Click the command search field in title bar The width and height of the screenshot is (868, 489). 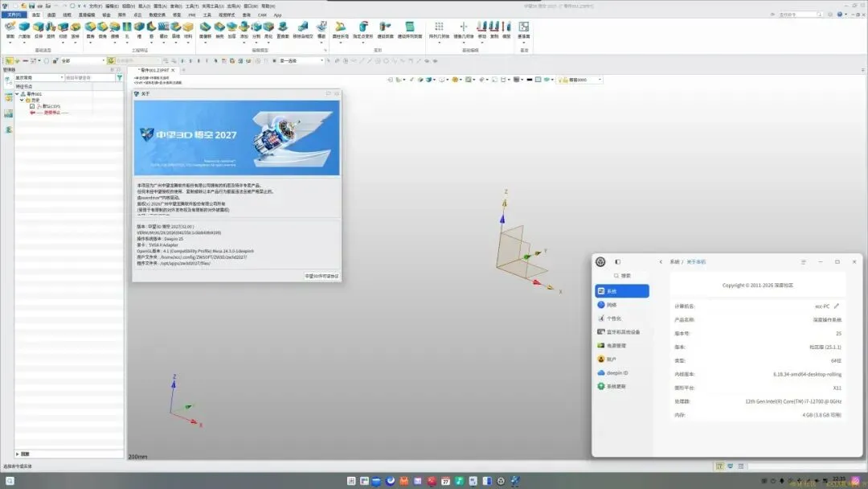tap(800, 14)
